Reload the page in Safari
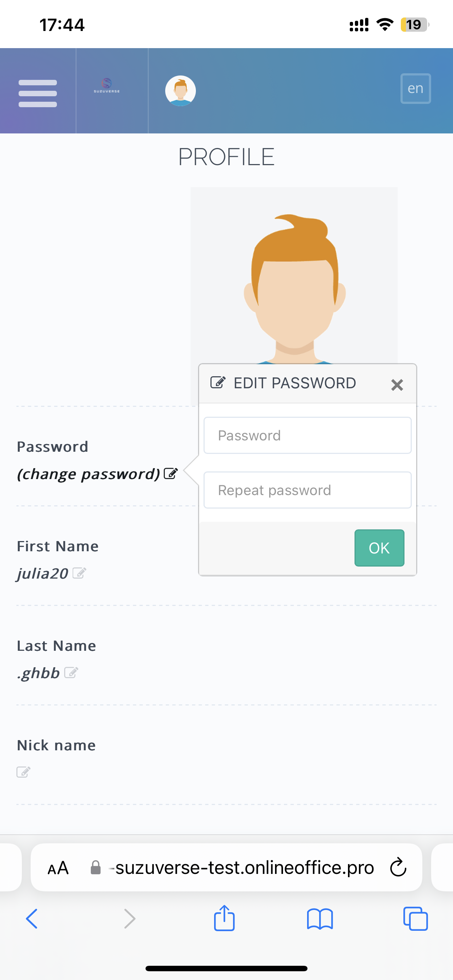This screenshot has width=453, height=980. (x=398, y=868)
